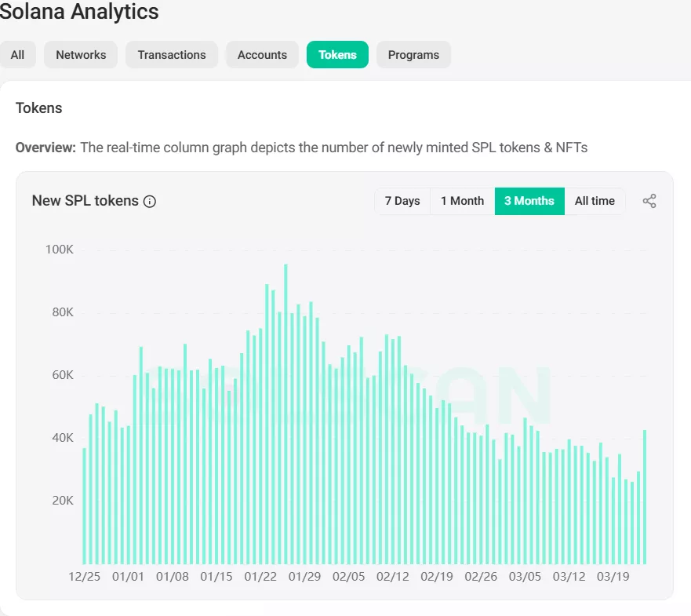Screen dimensions: 691x616
Task: Click the info icon beside New SPL tokens
Action: 150,201
